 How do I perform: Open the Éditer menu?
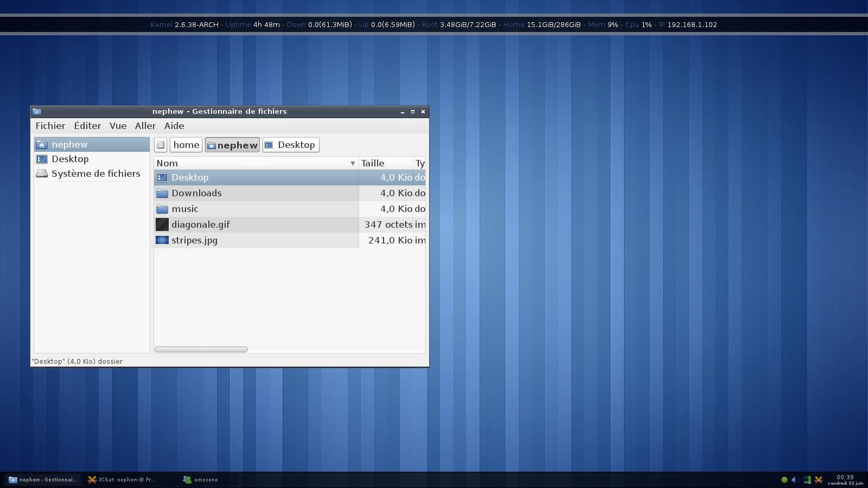click(x=87, y=126)
